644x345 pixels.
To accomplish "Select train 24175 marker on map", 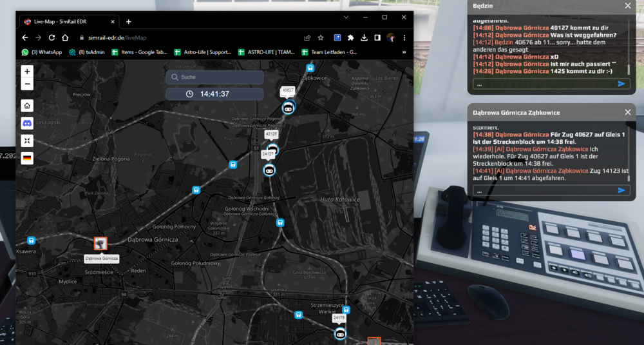I will [x=339, y=333].
